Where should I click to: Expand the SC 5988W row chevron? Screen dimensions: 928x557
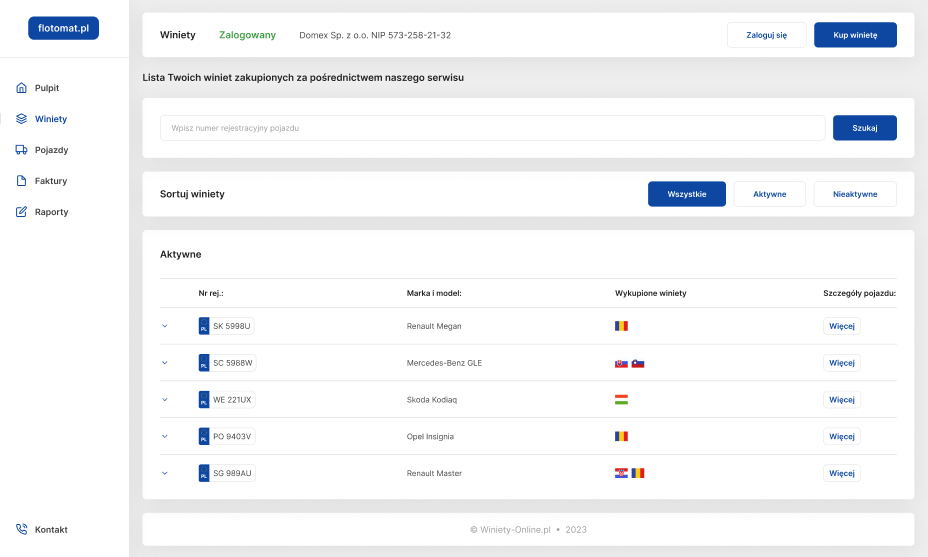[x=165, y=363]
